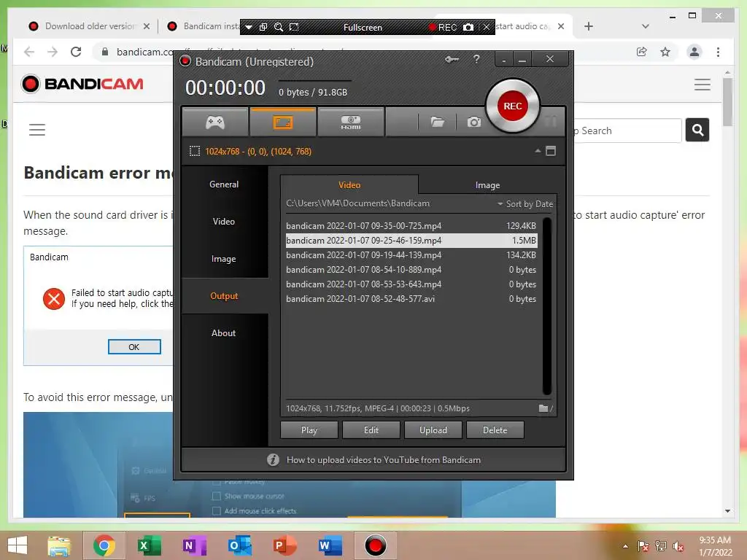Open the Image settings section in sidebar

click(x=224, y=259)
